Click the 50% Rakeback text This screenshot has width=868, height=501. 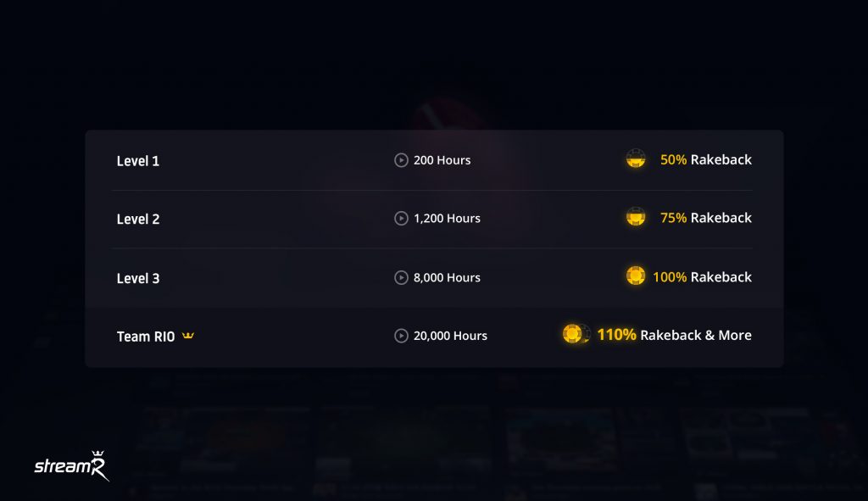pos(706,159)
